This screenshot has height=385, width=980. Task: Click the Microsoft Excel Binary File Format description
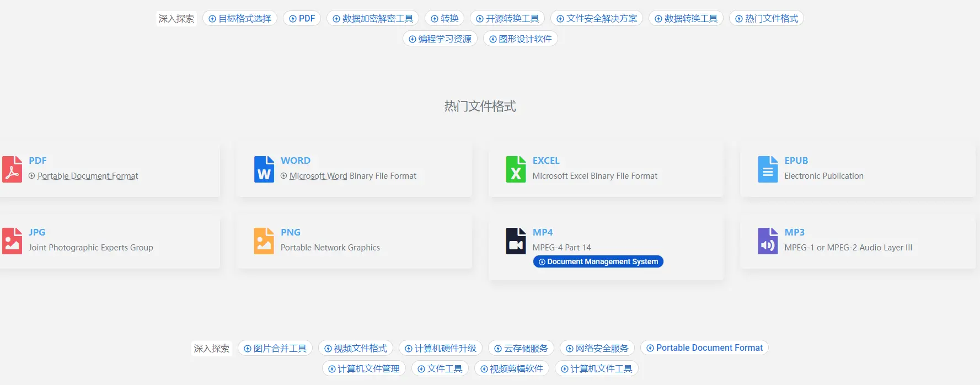tap(595, 176)
